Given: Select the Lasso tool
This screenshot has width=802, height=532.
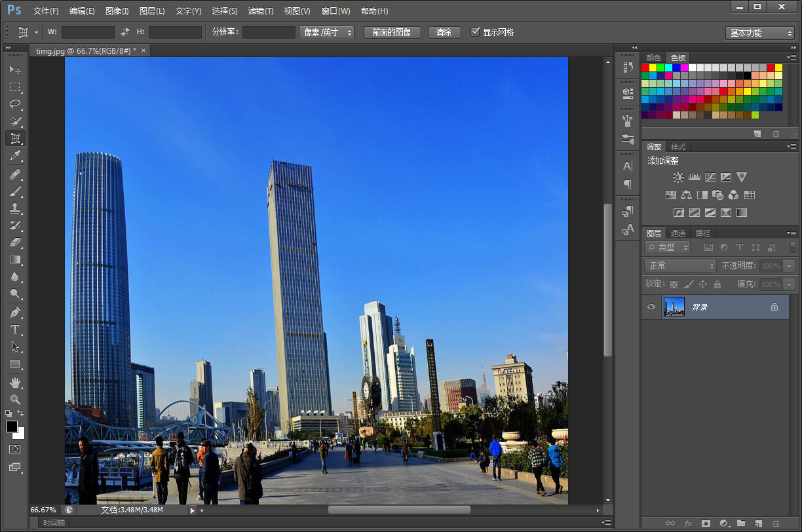Looking at the screenshot, I should (14, 104).
